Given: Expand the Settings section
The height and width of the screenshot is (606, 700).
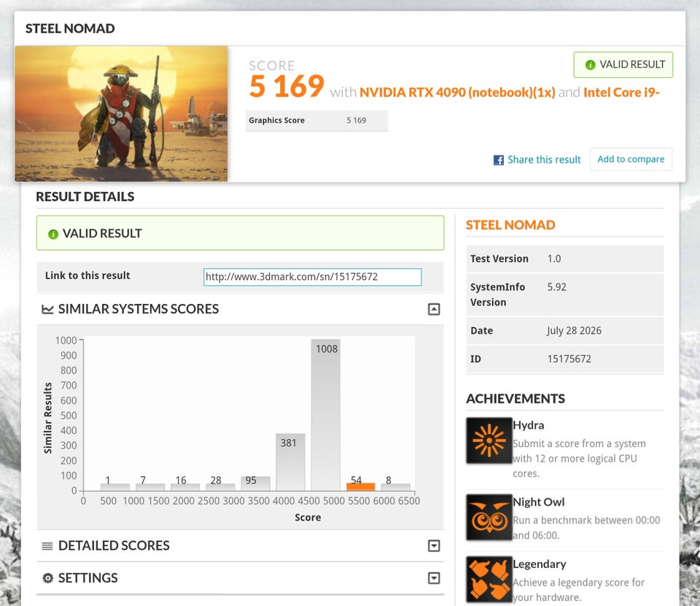Looking at the screenshot, I should point(434,578).
